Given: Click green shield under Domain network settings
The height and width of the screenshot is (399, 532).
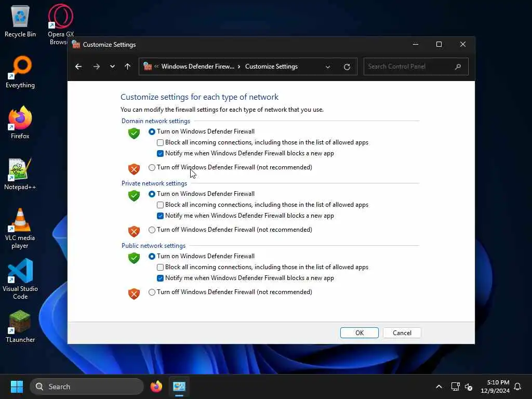Looking at the screenshot, I should point(134,133).
